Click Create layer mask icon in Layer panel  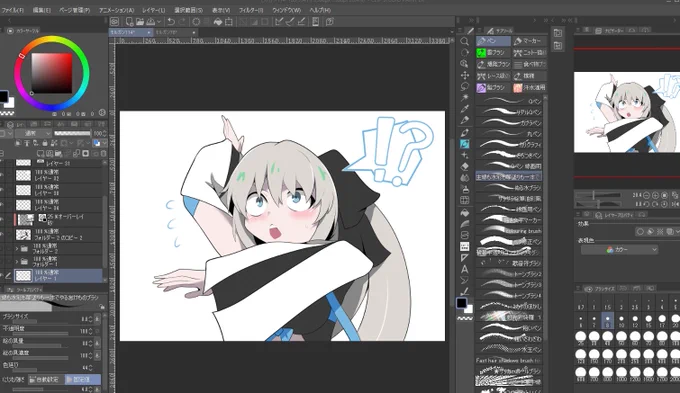click(x=85, y=153)
